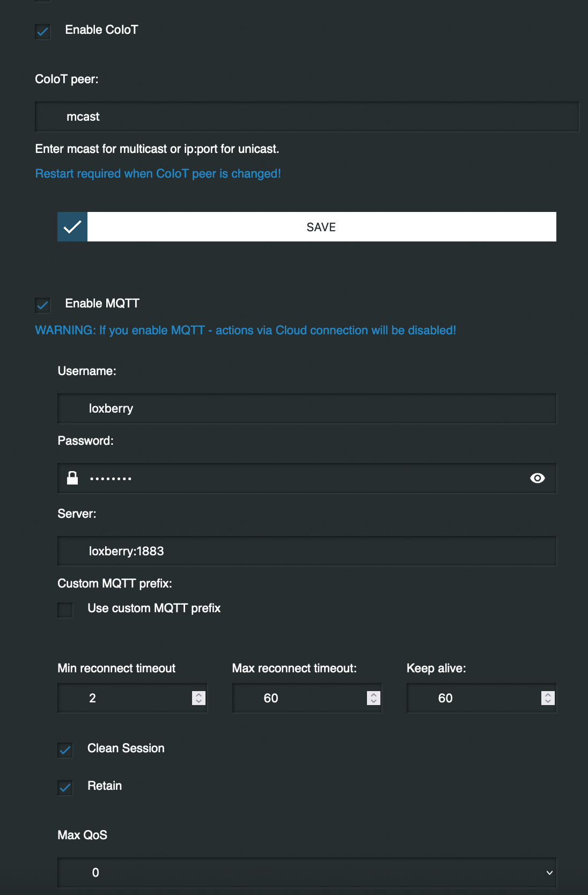This screenshot has height=895, width=588.
Task: Decrease Max reconnect timeout with down arrow
Action: pyautogui.click(x=373, y=701)
